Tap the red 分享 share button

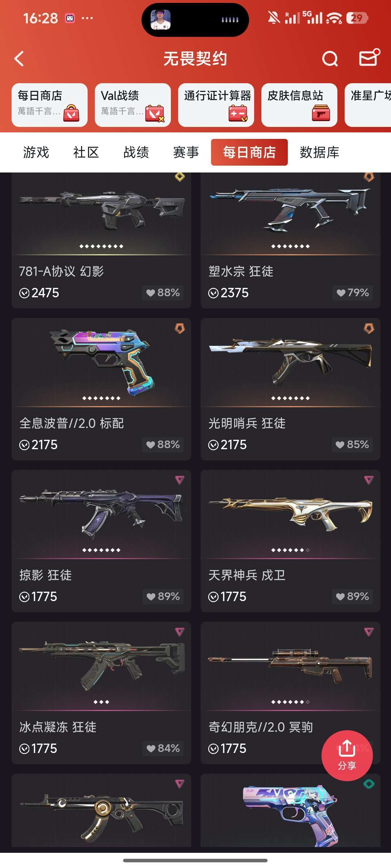coord(347,756)
